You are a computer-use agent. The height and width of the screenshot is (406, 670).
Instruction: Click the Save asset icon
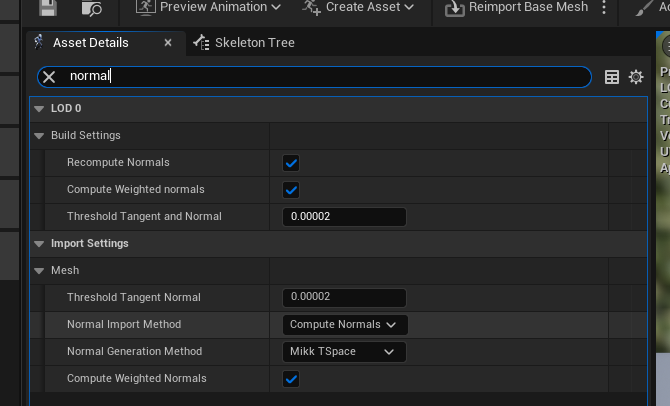click(x=46, y=8)
